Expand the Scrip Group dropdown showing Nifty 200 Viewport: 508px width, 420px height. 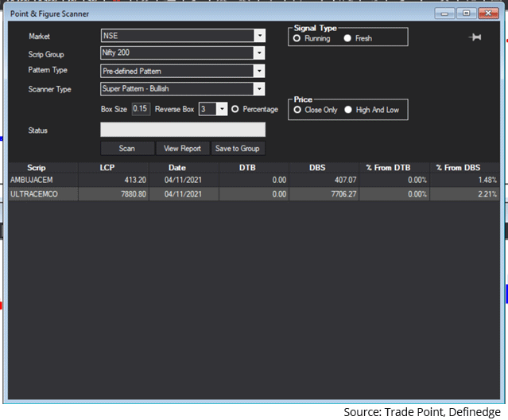click(x=259, y=52)
